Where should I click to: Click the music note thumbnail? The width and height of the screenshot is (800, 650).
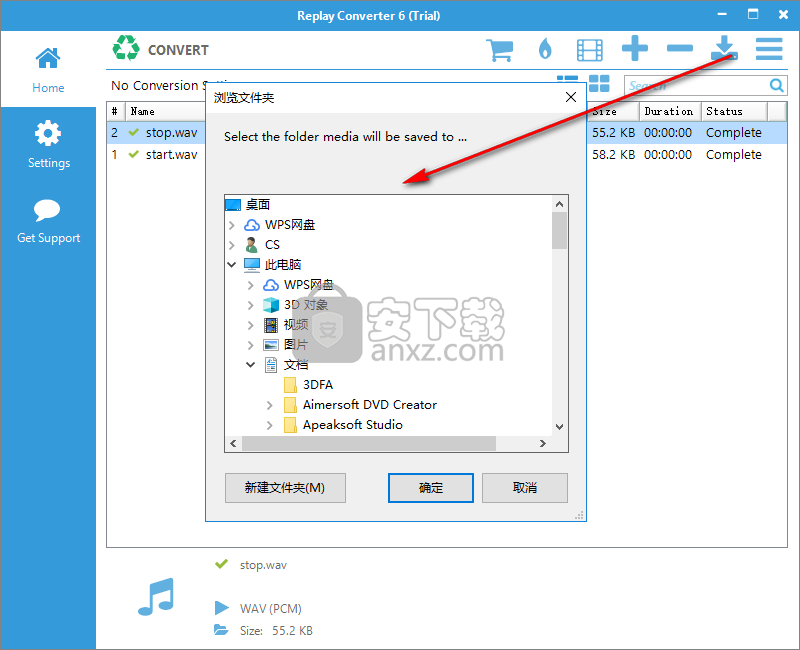tap(156, 596)
